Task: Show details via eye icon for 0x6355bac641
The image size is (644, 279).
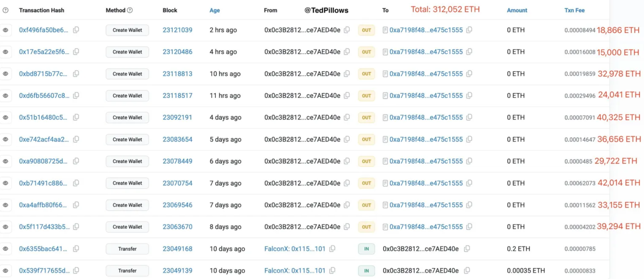Action: 5,249
